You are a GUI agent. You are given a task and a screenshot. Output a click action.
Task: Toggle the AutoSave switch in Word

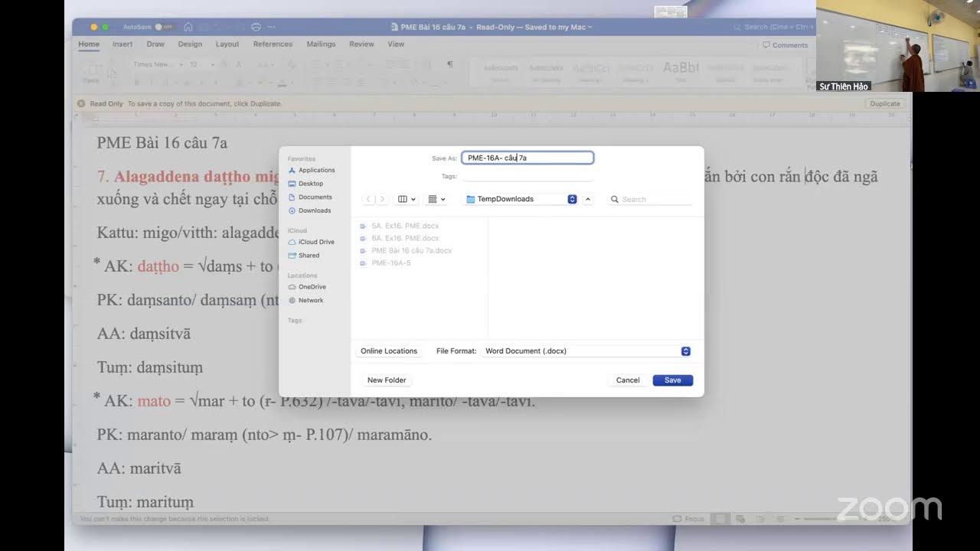[x=164, y=27]
